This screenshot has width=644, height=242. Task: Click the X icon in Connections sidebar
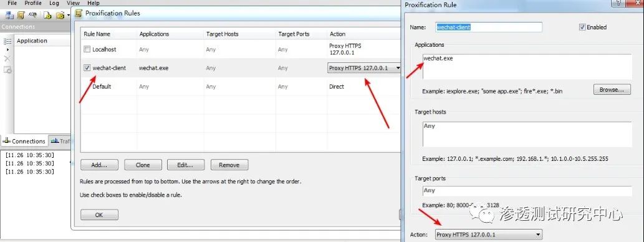pyautogui.click(x=7, y=59)
